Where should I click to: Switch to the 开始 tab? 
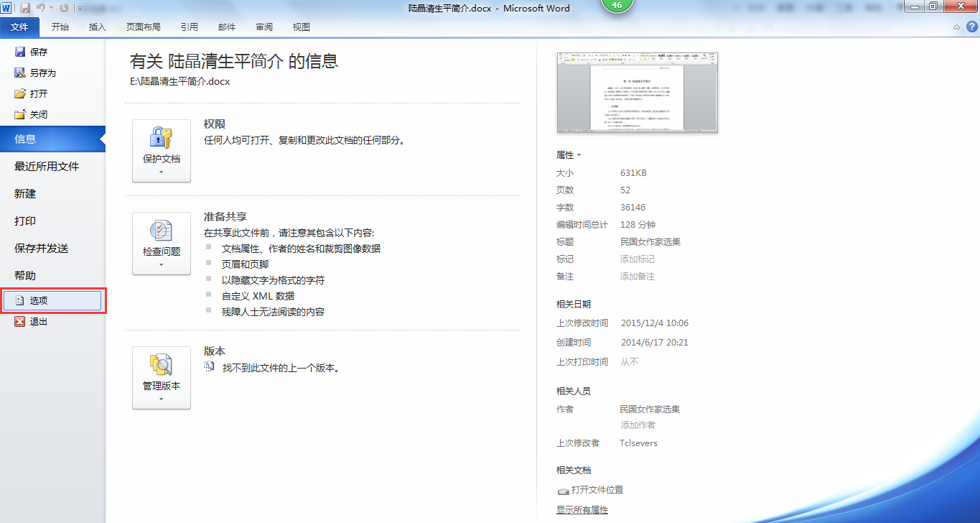pyautogui.click(x=60, y=27)
